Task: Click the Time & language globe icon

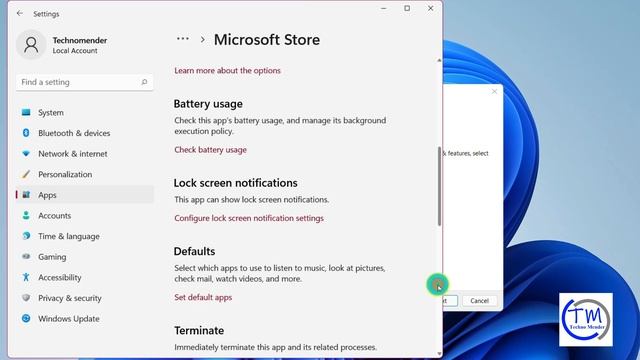Action: point(26,236)
